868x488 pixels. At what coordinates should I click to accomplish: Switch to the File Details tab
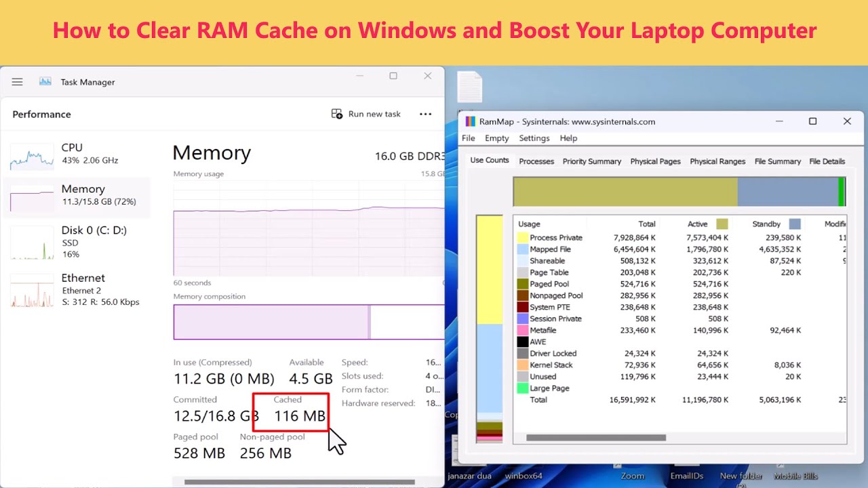pos(827,161)
